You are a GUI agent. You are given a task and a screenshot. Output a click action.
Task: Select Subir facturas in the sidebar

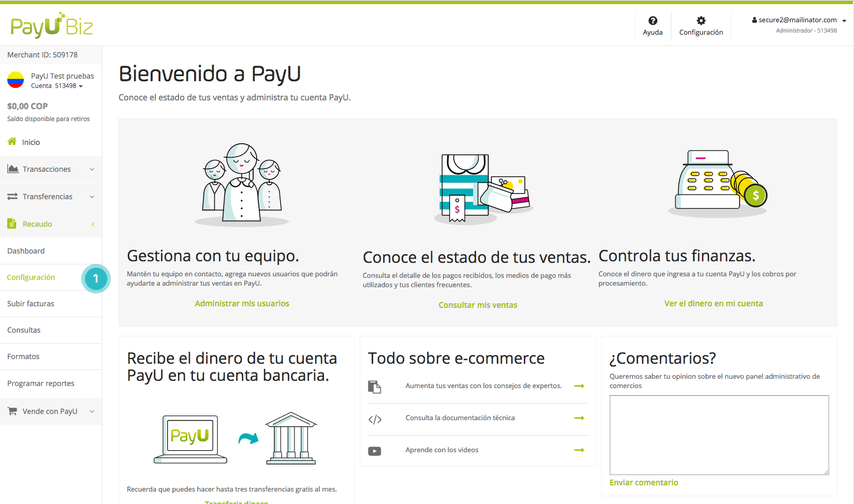click(31, 303)
